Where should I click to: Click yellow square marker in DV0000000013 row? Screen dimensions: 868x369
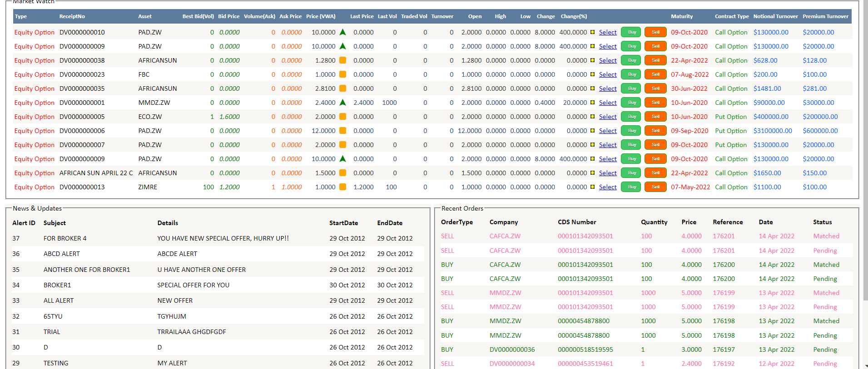(592, 187)
